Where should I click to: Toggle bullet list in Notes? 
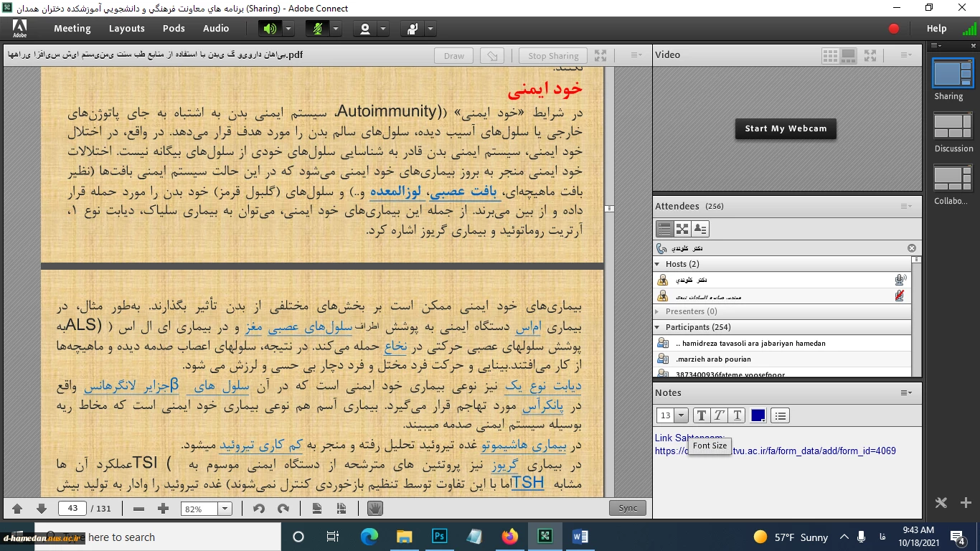781,415
